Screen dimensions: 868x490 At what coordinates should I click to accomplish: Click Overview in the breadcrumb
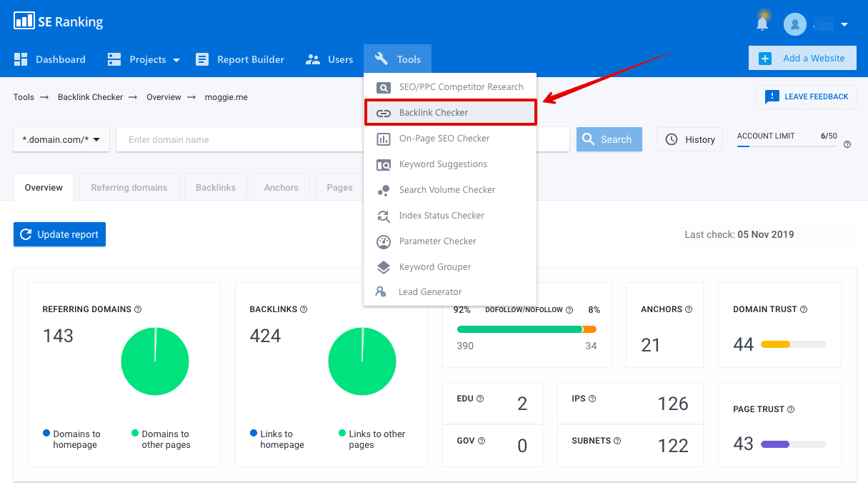164,97
